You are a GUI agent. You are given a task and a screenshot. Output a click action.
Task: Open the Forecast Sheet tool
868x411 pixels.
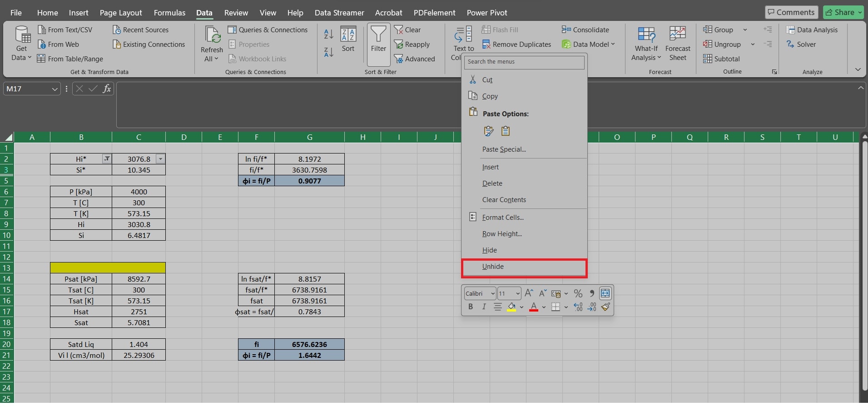click(x=677, y=44)
